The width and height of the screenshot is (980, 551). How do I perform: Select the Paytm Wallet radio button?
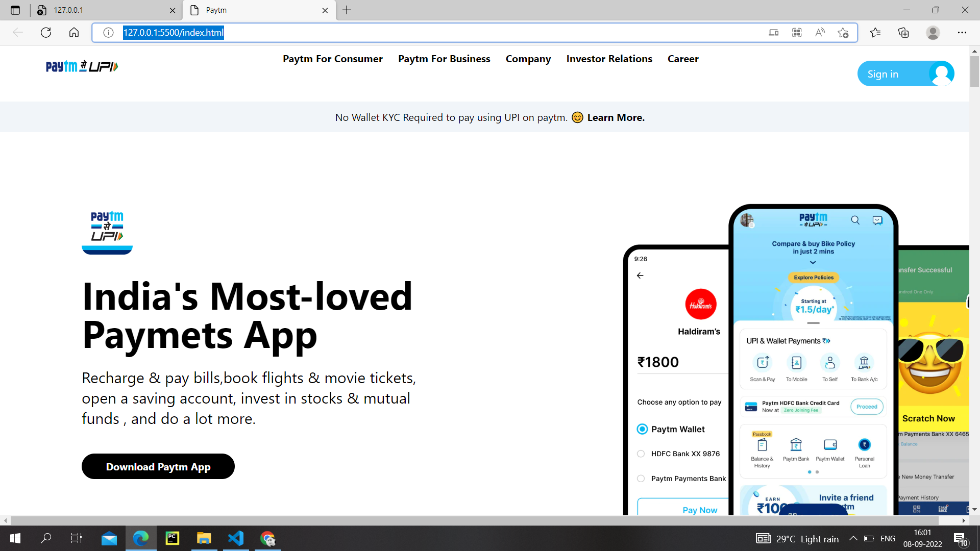tap(641, 429)
